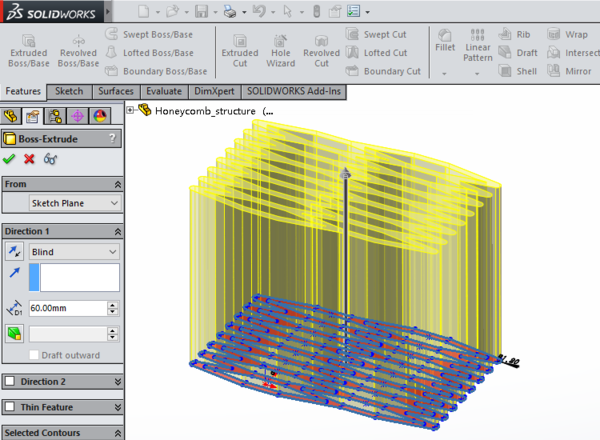Image resolution: width=600 pixels, height=440 pixels.
Task: Select Lofted Boss/Base
Action: click(149, 52)
